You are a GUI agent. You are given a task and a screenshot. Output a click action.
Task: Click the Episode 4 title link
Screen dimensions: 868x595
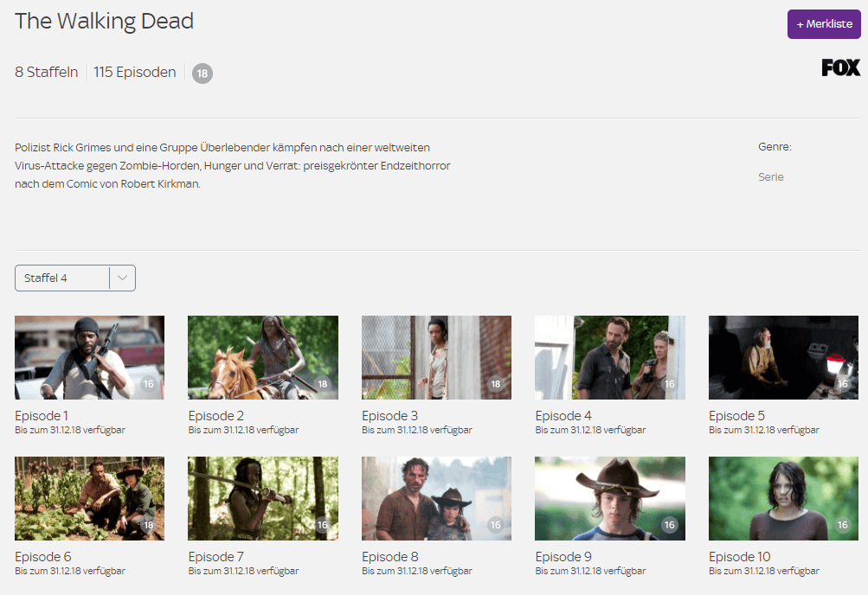coord(563,415)
